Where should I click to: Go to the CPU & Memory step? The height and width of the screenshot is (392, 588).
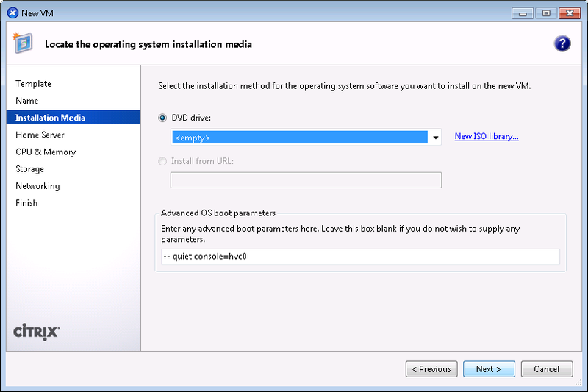[x=46, y=152]
